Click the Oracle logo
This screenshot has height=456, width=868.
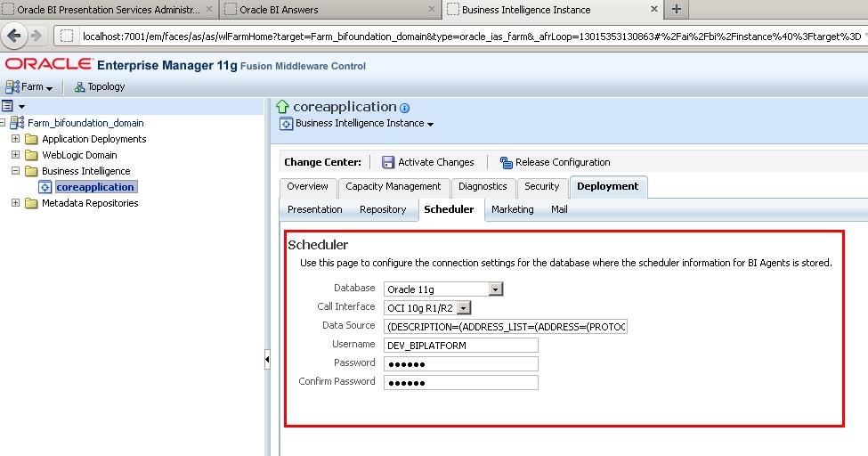pyautogui.click(x=49, y=64)
